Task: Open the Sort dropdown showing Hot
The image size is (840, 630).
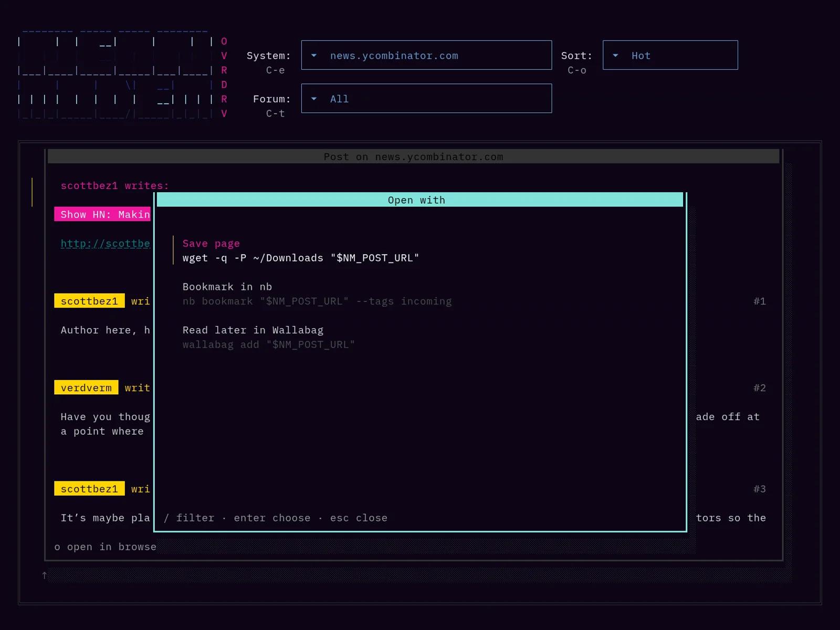Action: [x=670, y=55]
